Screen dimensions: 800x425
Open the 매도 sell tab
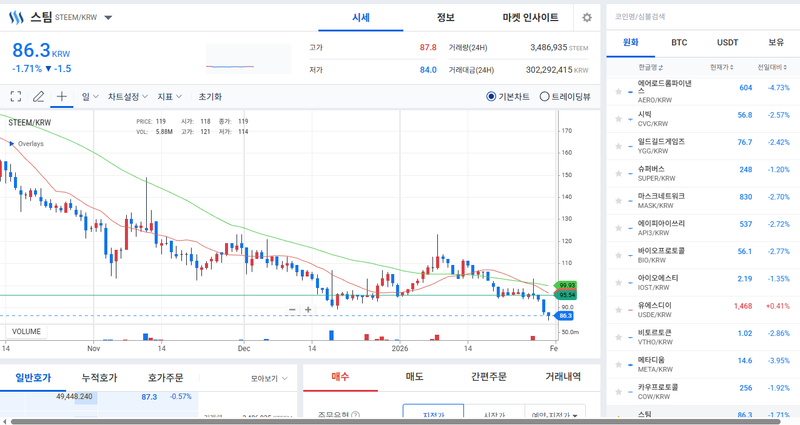pos(413,376)
